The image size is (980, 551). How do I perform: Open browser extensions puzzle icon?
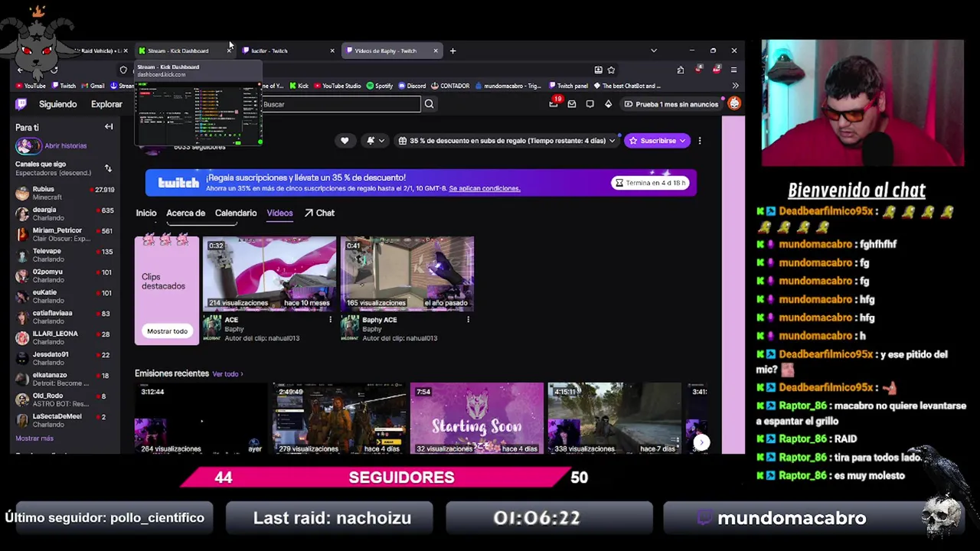(x=680, y=70)
